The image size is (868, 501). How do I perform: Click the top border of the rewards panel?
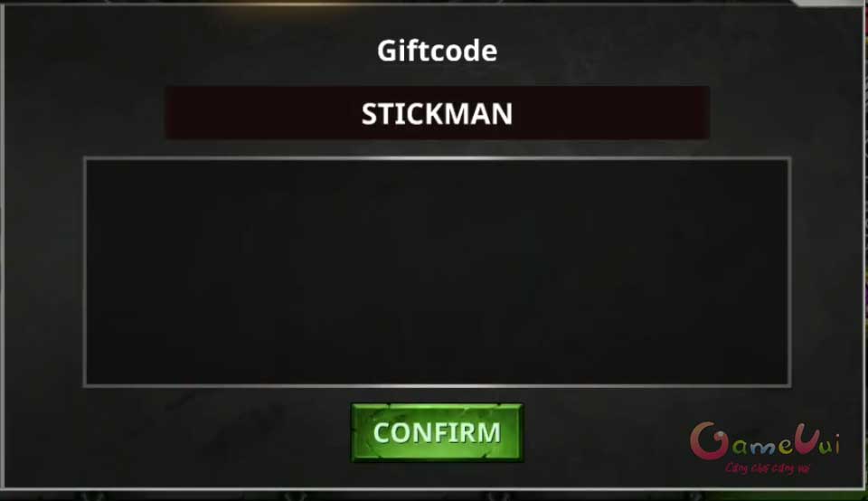point(437,158)
